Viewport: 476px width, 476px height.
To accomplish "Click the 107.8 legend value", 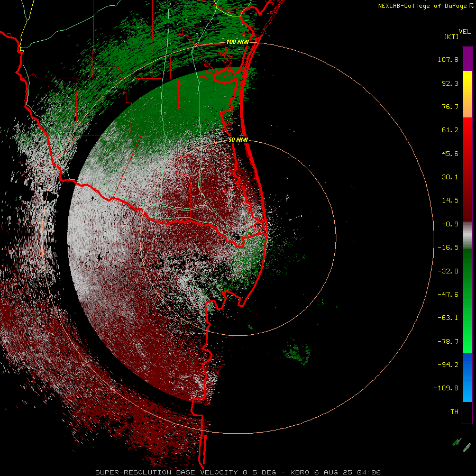I will (x=448, y=59).
